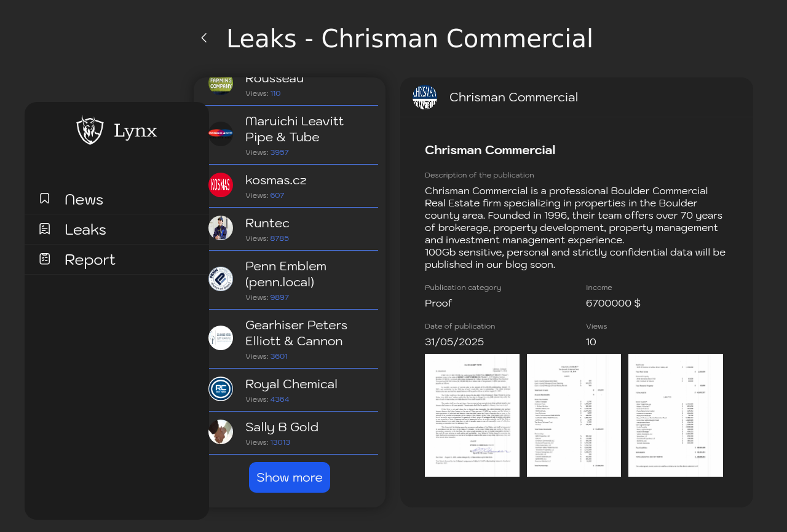
Task: Click the views count 8785
Action: (279, 238)
